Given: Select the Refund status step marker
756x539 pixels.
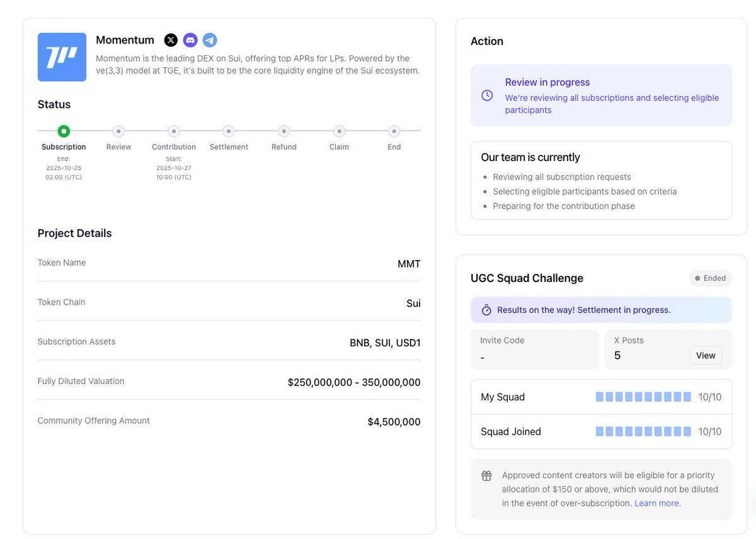Looking at the screenshot, I should tap(284, 131).
